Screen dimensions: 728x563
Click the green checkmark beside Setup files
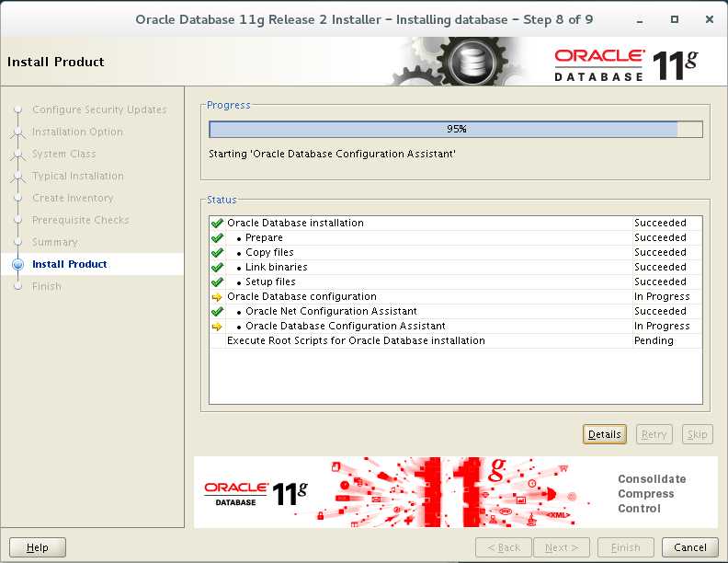click(217, 282)
